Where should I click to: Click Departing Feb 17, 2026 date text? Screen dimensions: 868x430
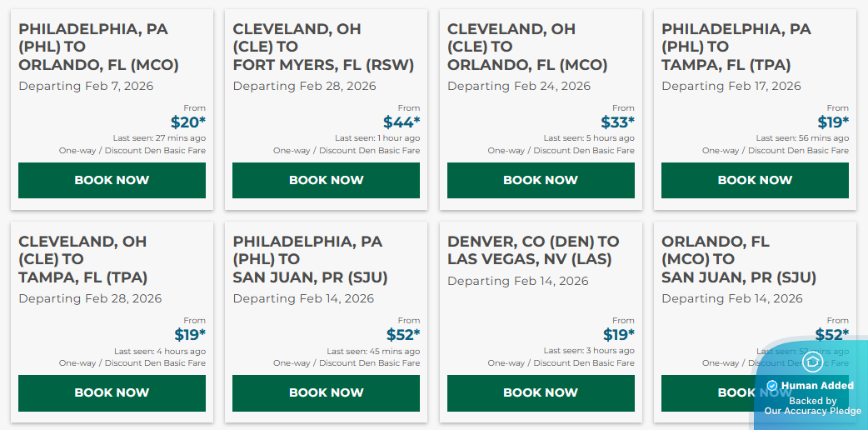coord(731,86)
